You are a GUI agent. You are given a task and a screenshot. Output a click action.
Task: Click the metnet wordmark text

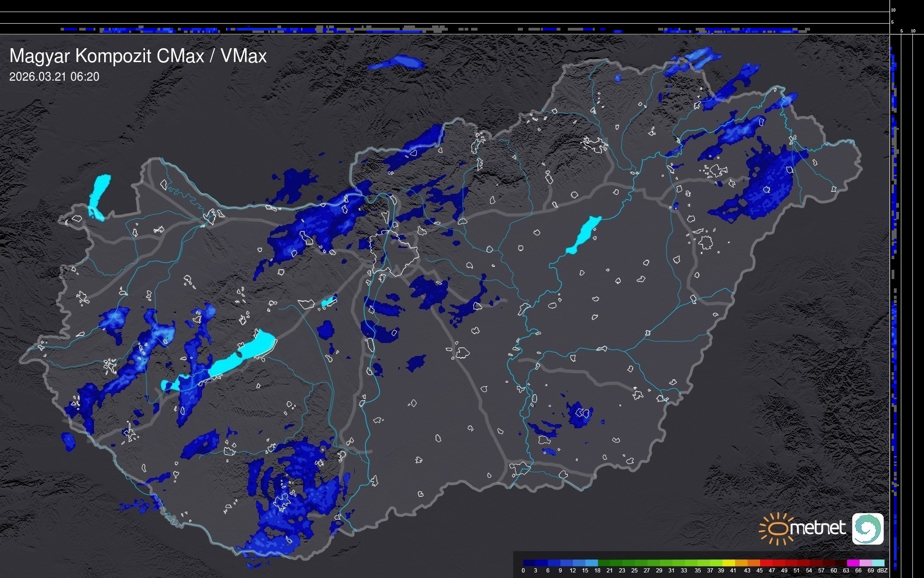(x=818, y=528)
